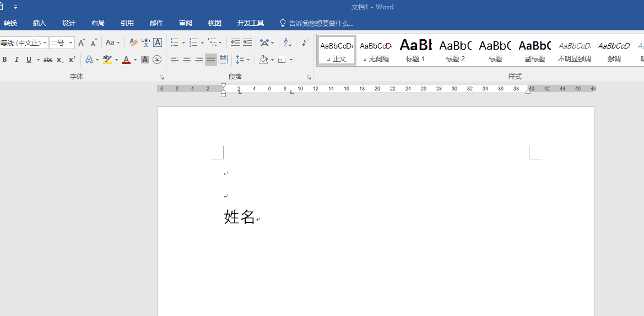Open the font size dropdown
Image resolution: width=644 pixels, height=316 pixels.
71,42
